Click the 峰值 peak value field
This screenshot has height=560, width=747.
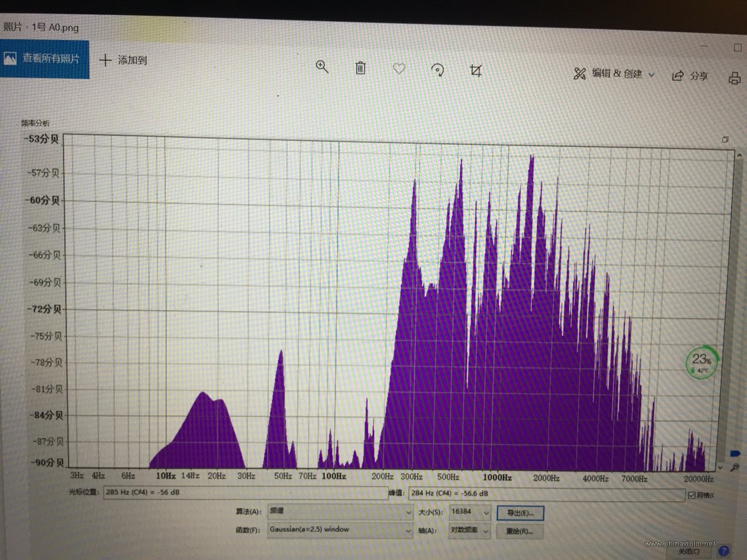click(x=546, y=494)
